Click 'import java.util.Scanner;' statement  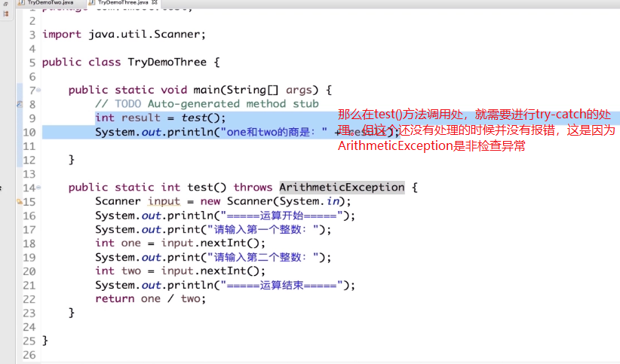[124, 35]
